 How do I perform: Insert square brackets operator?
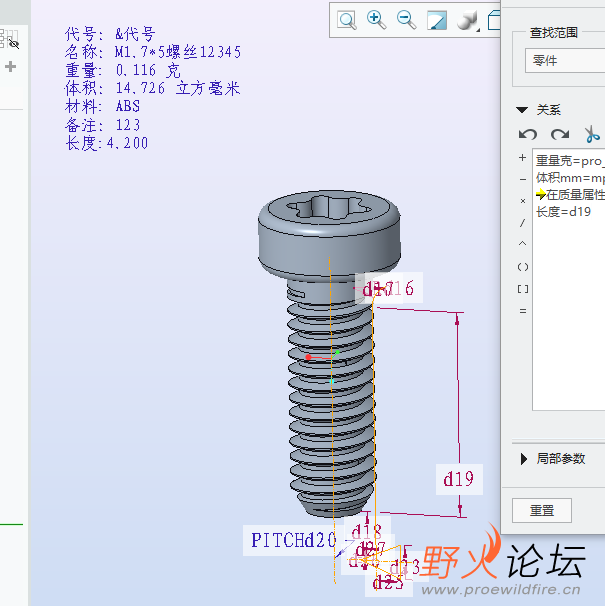(523, 289)
